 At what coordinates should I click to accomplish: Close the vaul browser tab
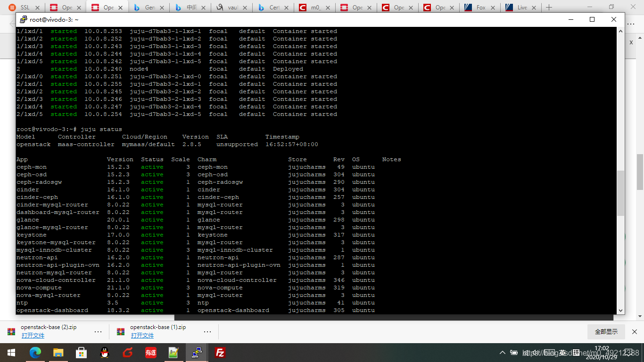(x=246, y=8)
